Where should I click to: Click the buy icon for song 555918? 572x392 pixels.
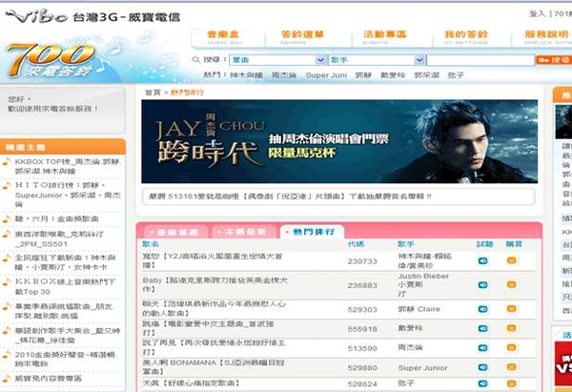click(x=511, y=328)
